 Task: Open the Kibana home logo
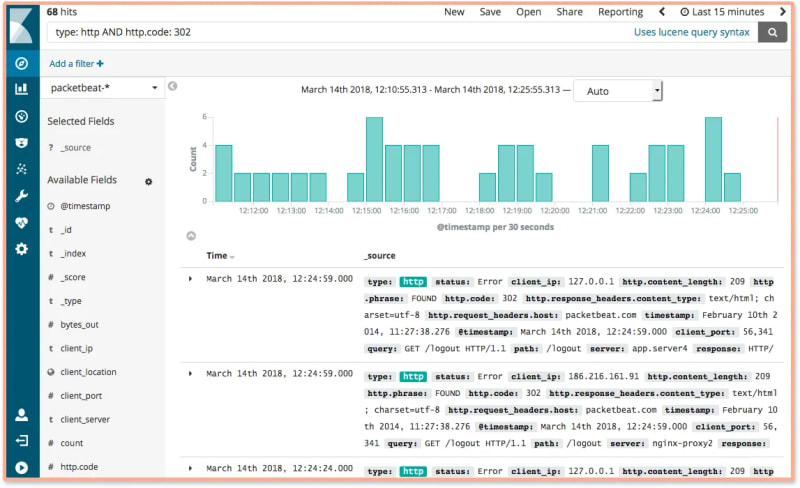coord(22,27)
